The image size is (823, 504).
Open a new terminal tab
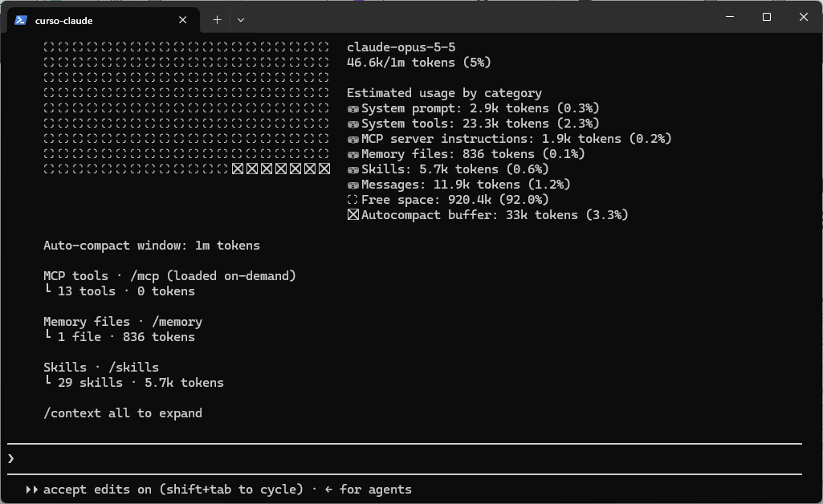coord(217,20)
